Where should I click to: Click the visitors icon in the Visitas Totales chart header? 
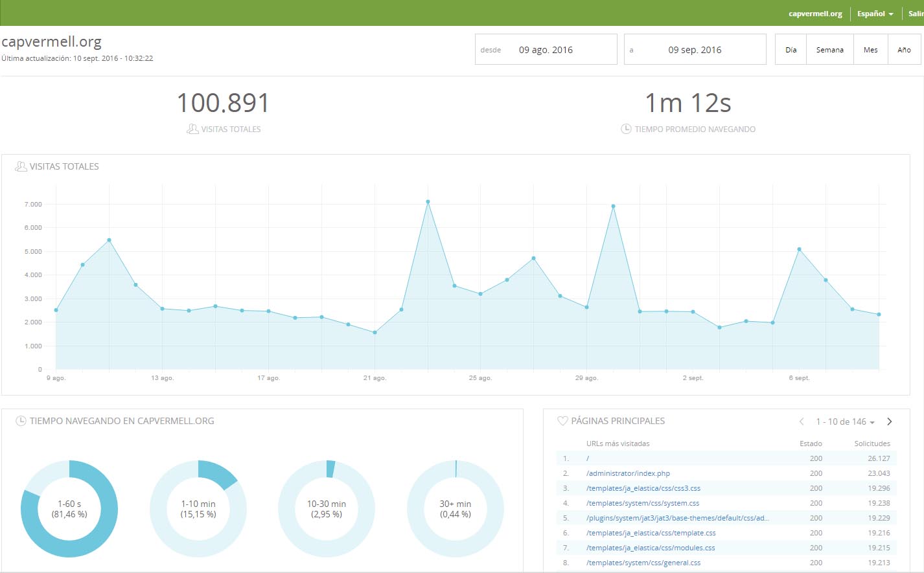click(21, 166)
